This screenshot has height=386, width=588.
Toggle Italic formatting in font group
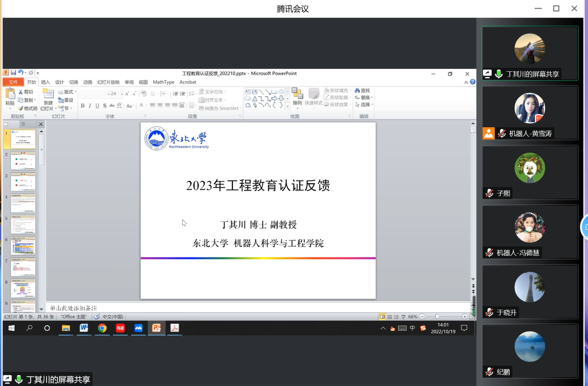click(90, 106)
